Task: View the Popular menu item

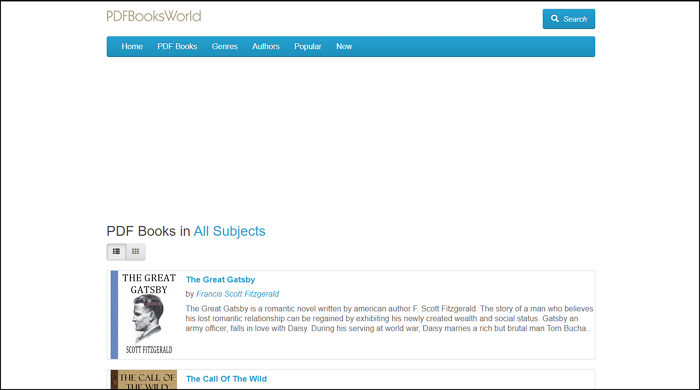Action: tap(308, 46)
